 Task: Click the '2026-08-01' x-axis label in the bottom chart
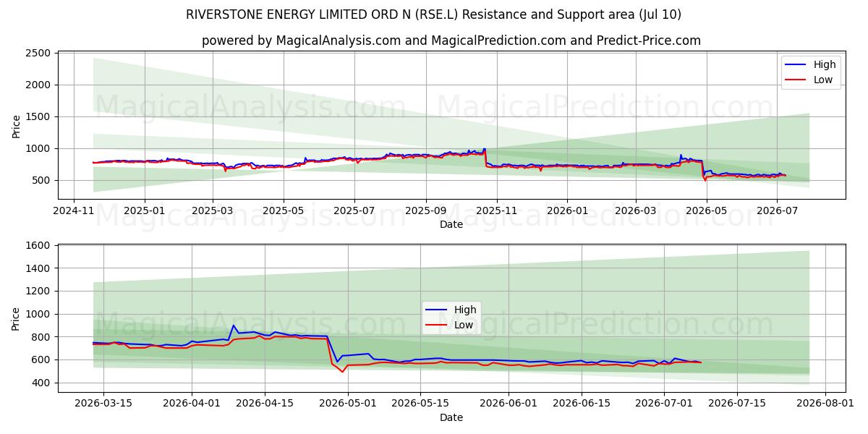click(826, 404)
